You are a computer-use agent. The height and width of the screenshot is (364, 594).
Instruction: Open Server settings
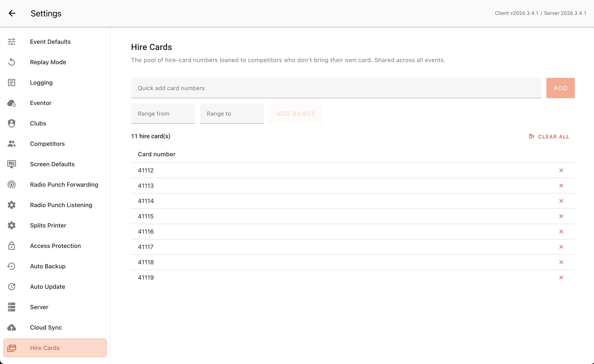[55, 307]
